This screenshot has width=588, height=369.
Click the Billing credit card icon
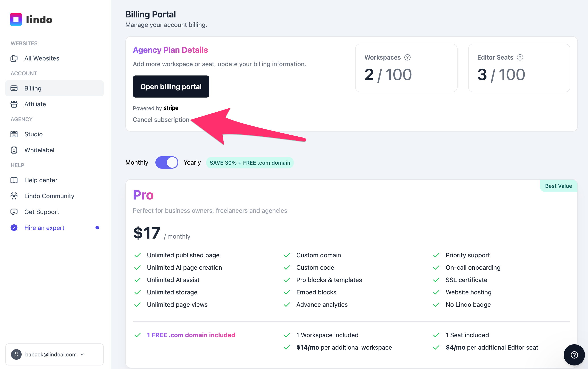click(14, 88)
